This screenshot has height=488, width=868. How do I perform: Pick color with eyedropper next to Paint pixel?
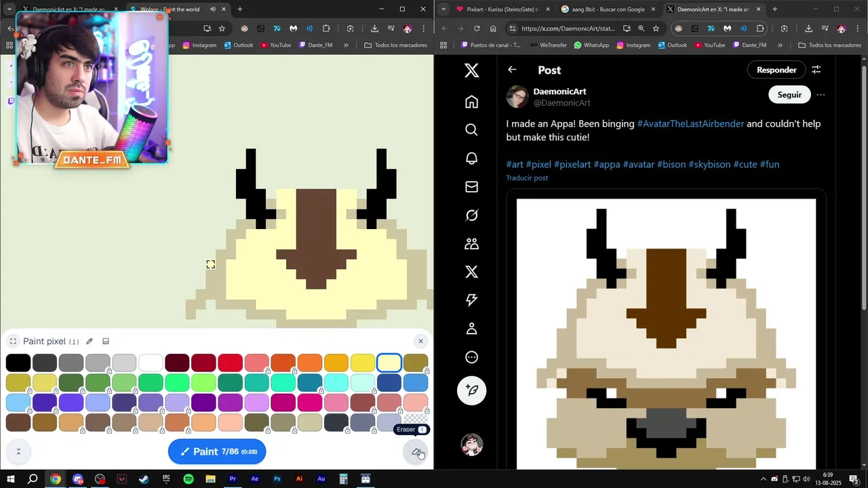[x=89, y=342]
